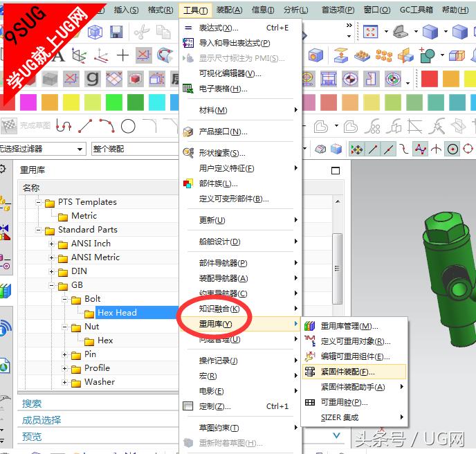Click the Reusable Pocket grid icon

pyautogui.click(x=310, y=402)
